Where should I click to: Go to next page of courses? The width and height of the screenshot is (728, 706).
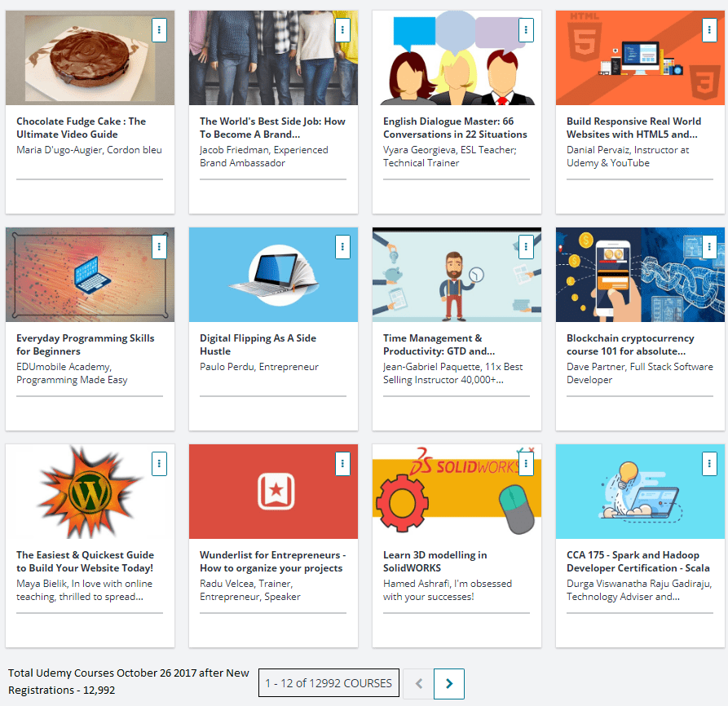(x=449, y=683)
